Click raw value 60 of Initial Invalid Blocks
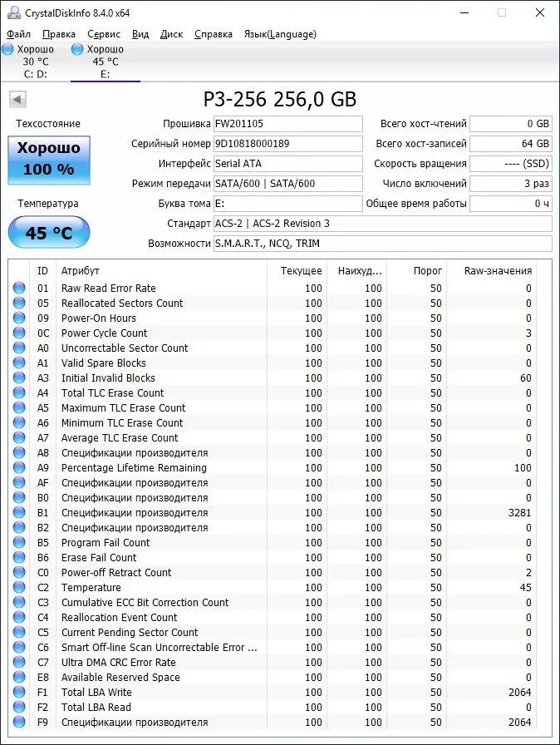The height and width of the screenshot is (745, 560). 525,378
